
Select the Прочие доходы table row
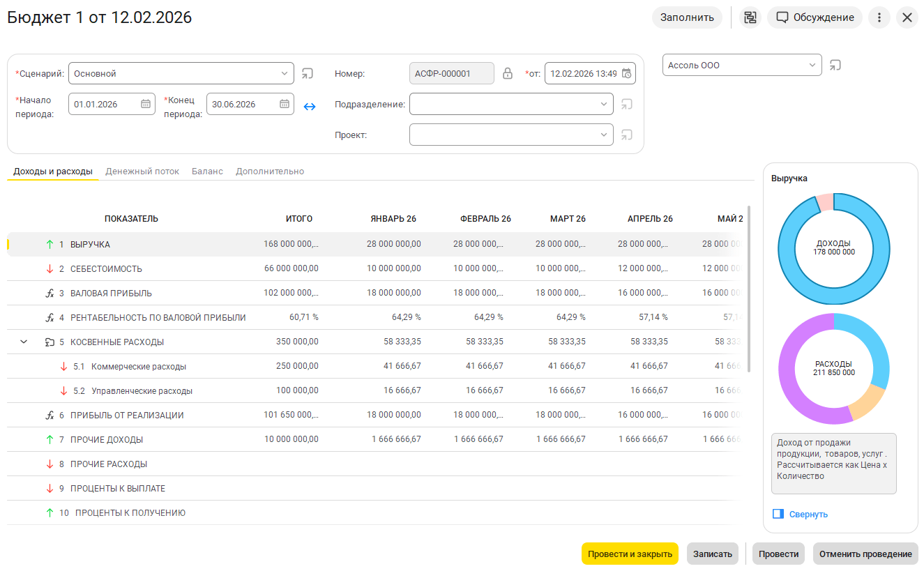click(107, 439)
